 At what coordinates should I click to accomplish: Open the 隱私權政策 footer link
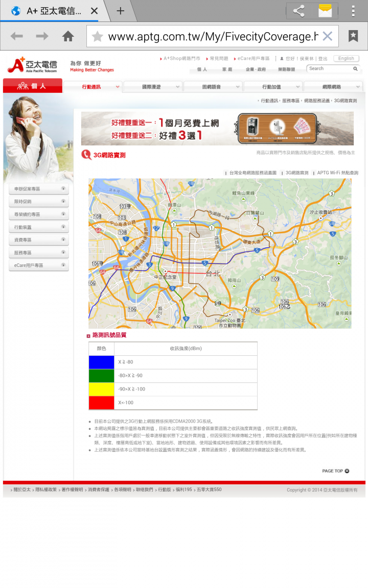(46, 490)
